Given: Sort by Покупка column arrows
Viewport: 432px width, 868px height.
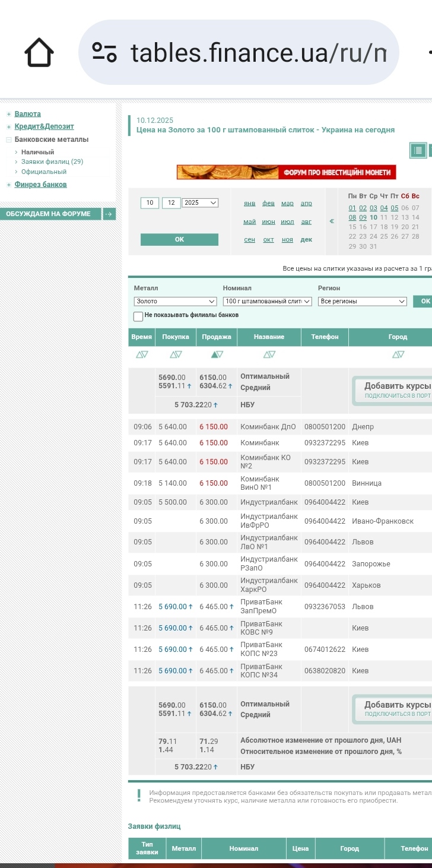Looking at the screenshot, I should pos(176,354).
